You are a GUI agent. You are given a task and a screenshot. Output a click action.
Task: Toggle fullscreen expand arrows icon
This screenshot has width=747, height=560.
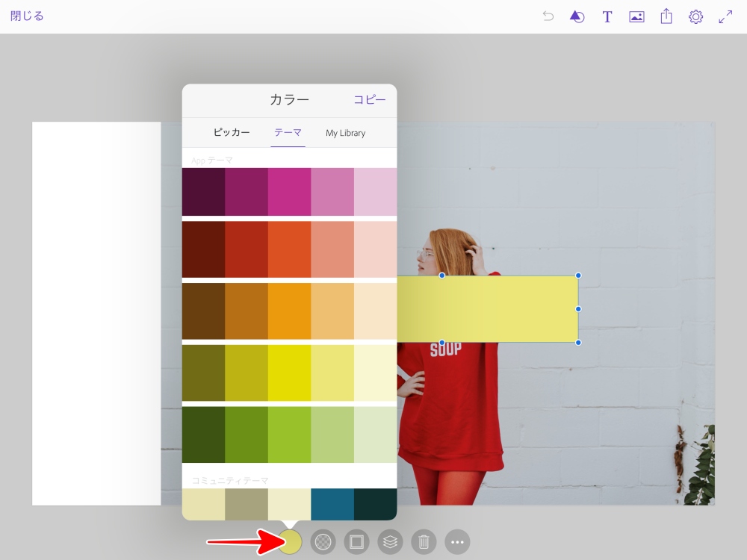pos(725,16)
